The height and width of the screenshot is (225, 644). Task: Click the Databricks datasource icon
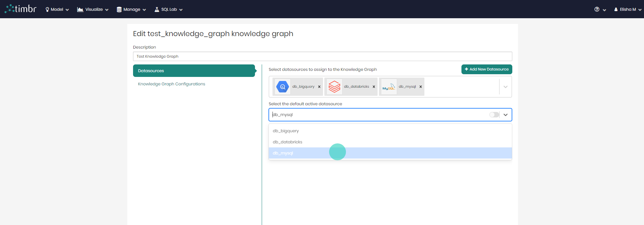(334, 87)
